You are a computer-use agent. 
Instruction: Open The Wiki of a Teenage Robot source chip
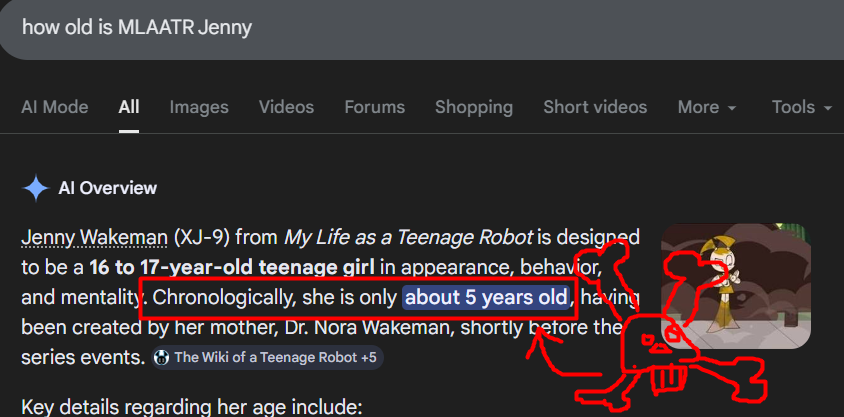tap(268, 357)
